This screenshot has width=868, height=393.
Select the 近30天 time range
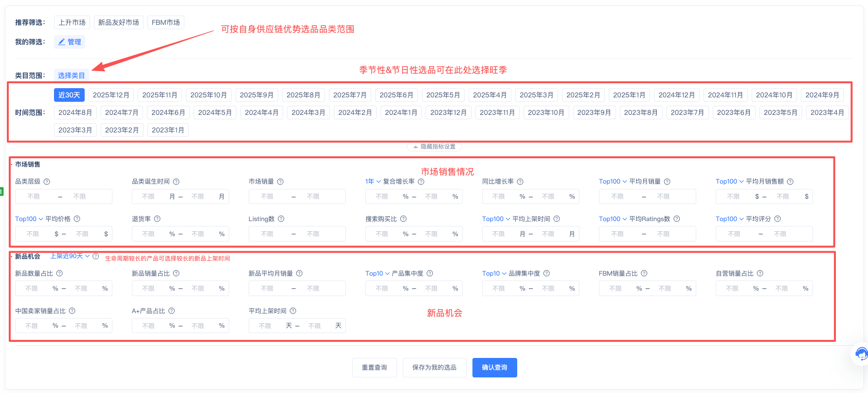point(69,95)
